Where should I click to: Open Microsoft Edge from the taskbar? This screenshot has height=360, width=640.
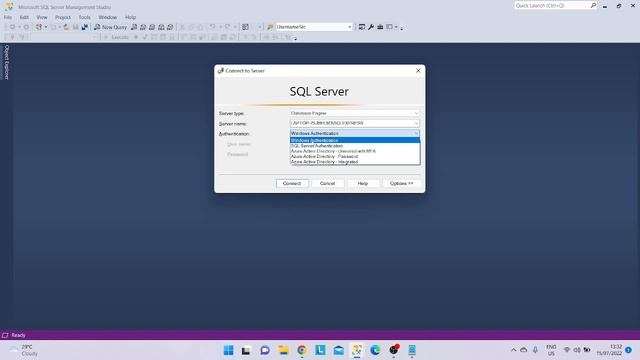click(x=375, y=350)
